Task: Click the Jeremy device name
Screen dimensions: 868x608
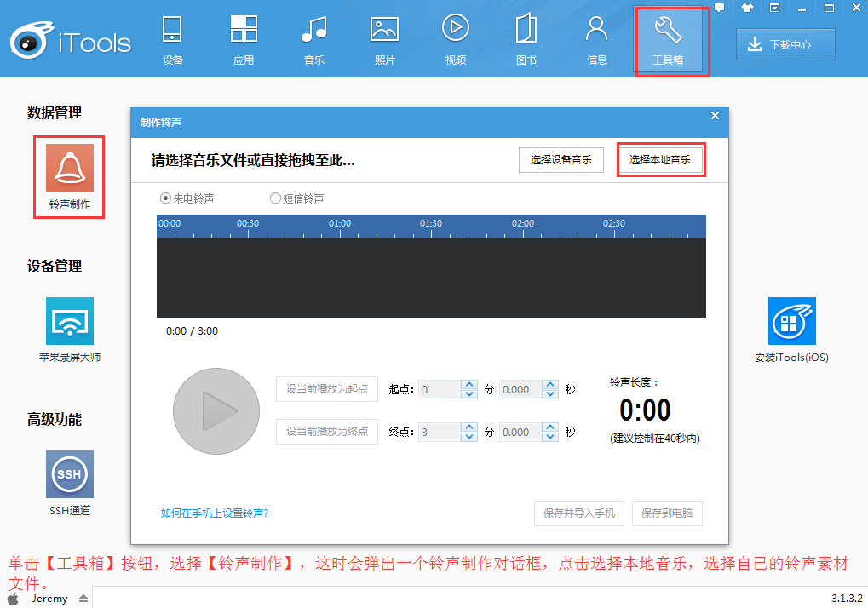Action: (49, 599)
